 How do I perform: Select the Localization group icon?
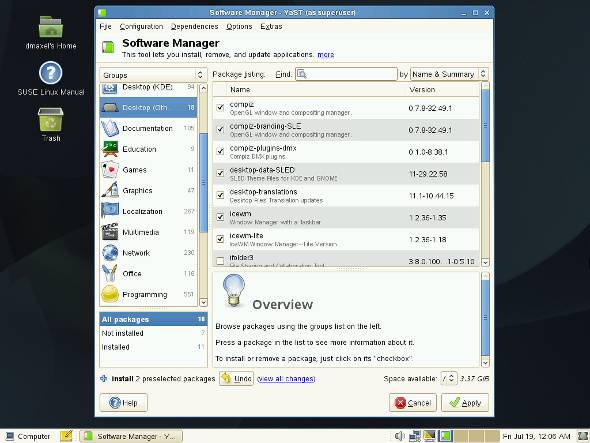tap(110, 211)
